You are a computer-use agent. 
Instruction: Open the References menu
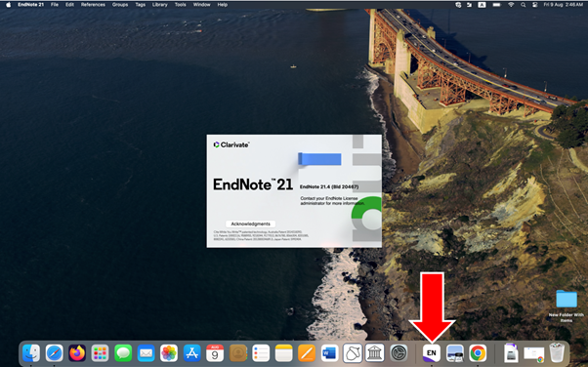coord(93,5)
